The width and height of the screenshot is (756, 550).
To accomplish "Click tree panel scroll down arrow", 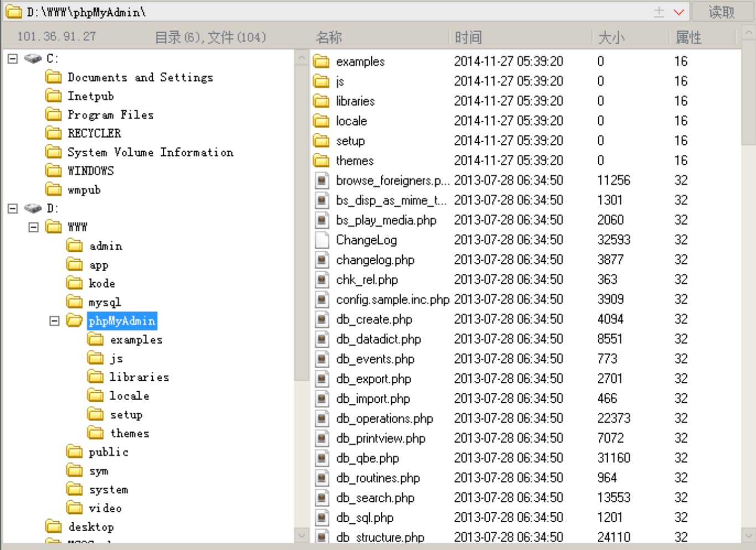I will pyautogui.click(x=302, y=535).
